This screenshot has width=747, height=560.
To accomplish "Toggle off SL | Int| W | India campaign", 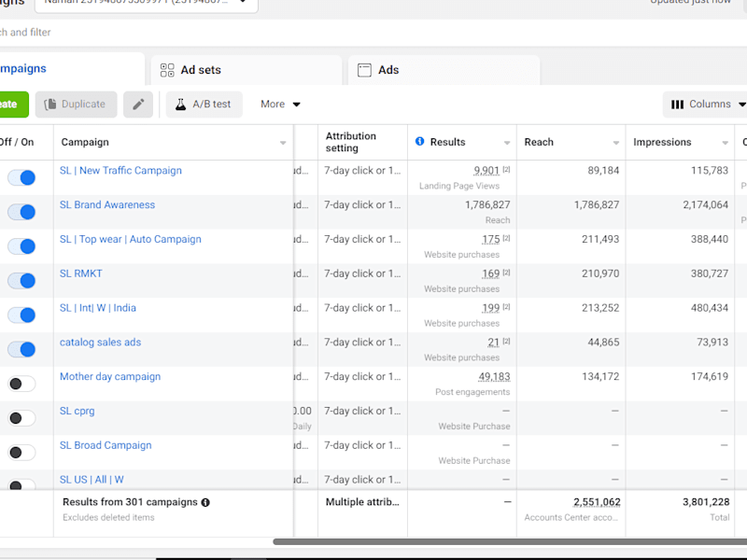I will tap(21, 315).
